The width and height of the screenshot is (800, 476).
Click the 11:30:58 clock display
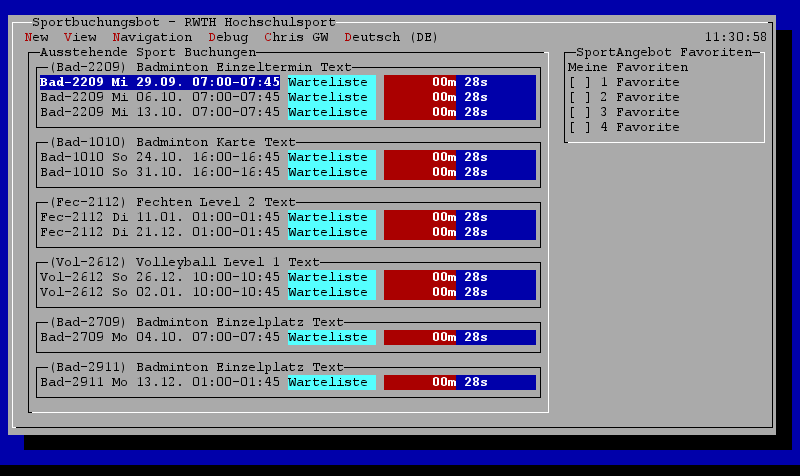(x=735, y=37)
